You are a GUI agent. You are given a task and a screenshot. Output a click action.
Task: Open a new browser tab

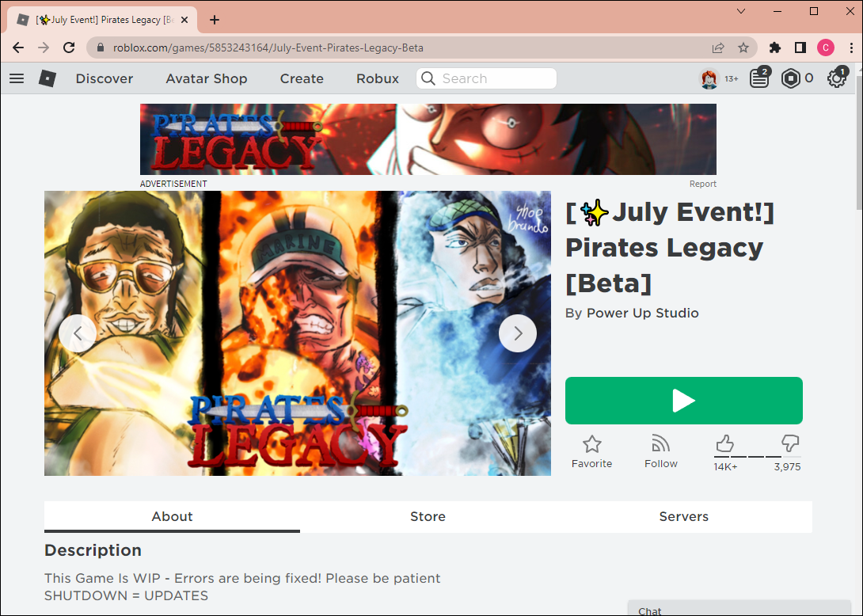[x=215, y=20]
